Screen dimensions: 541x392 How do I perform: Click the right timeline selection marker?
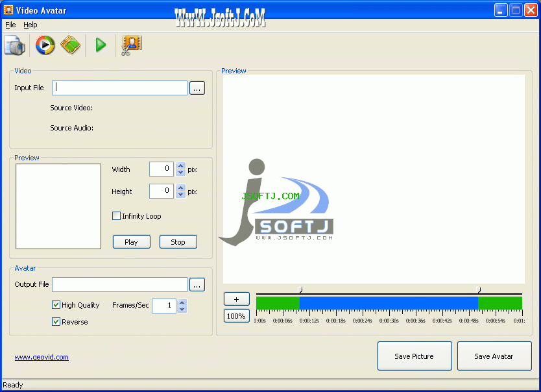(479, 290)
